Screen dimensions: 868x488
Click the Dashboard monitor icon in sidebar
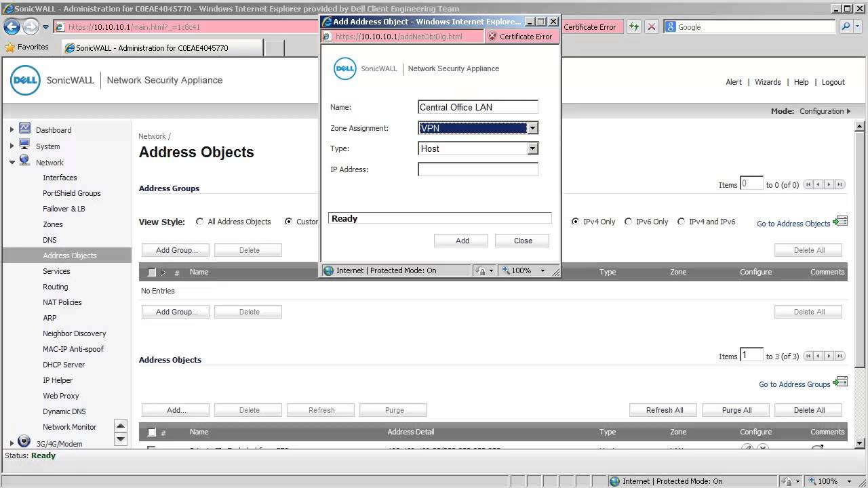[25, 128]
